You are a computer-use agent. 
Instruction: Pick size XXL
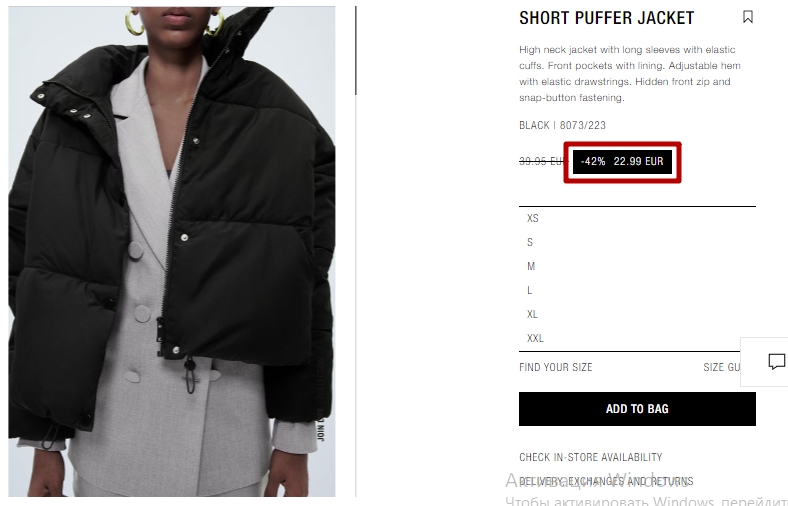pyautogui.click(x=637, y=338)
